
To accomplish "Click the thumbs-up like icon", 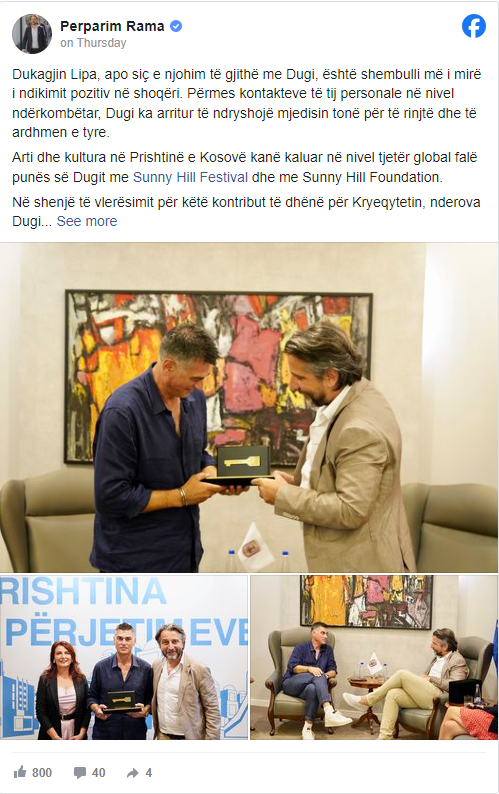I will [20, 772].
